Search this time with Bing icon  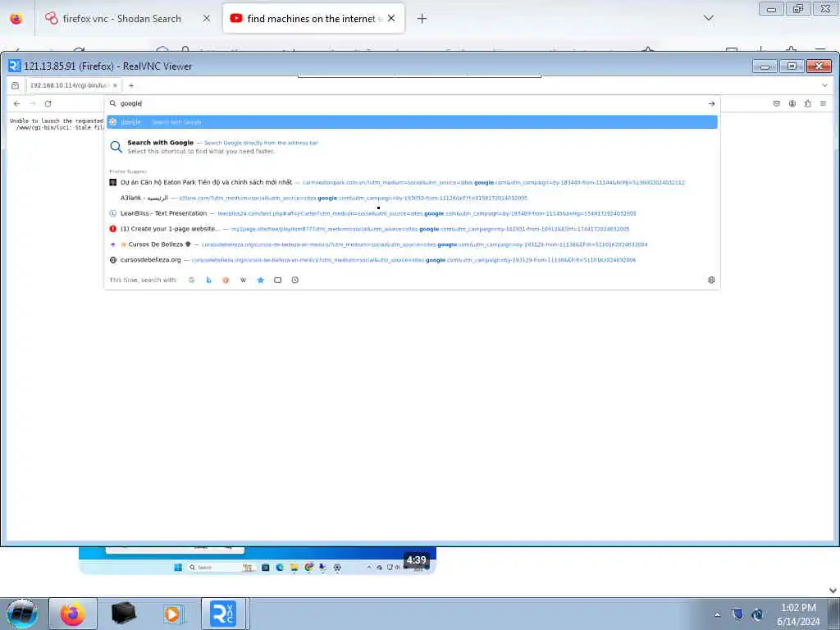(x=209, y=281)
